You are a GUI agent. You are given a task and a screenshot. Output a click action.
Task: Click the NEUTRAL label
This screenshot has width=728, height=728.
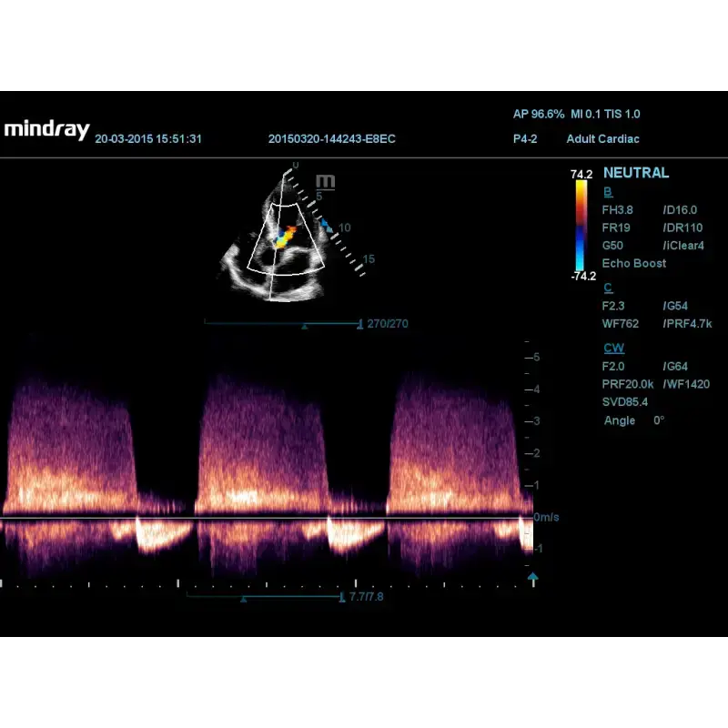coord(636,173)
